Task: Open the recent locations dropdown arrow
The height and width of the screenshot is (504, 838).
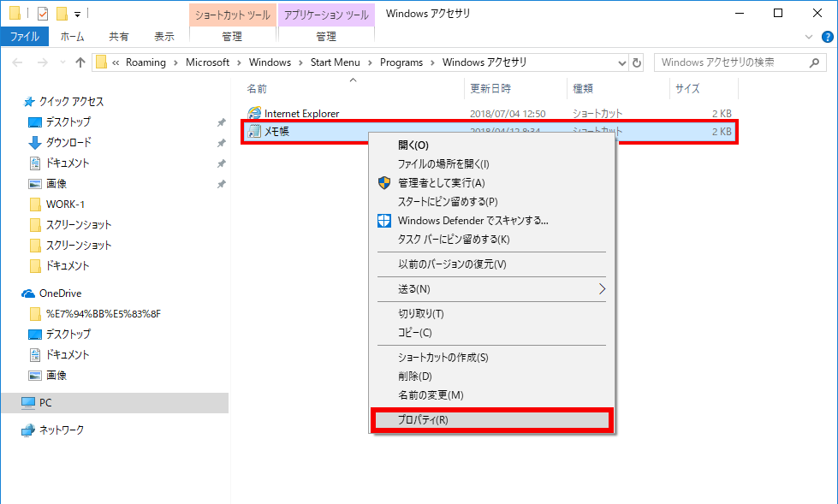Action: point(62,62)
